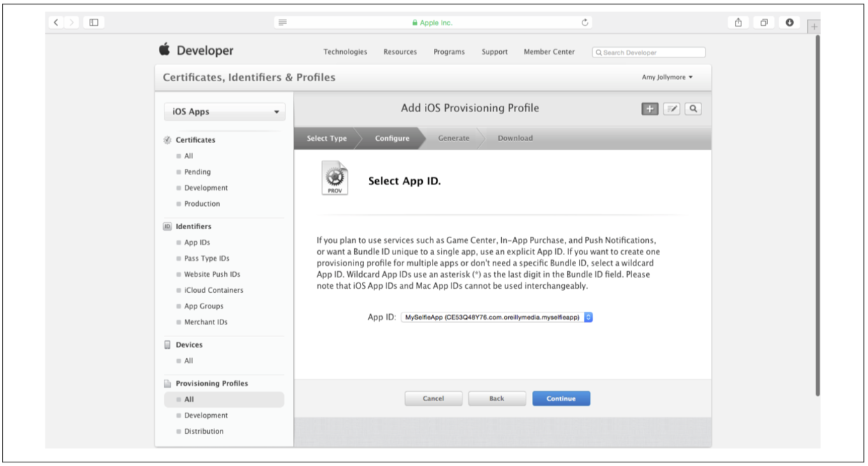This screenshot has height=466, width=868.
Task: Open Safari downloads icon
Action: [790, 22]
